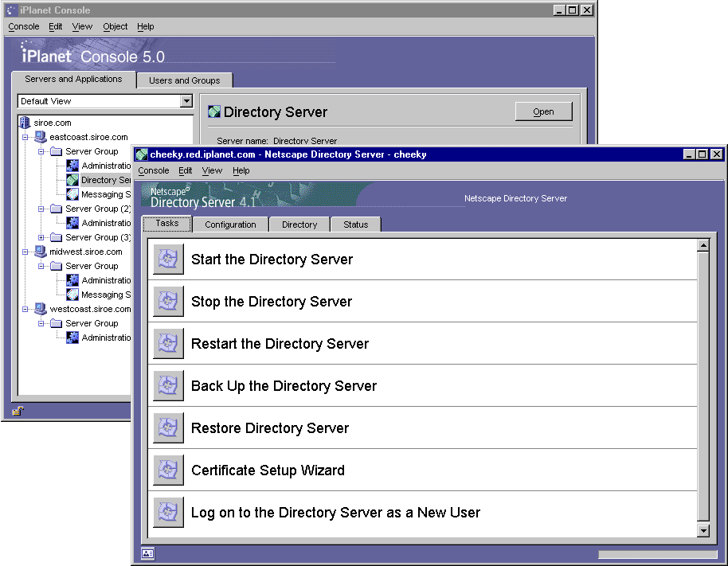Select the midwest.siroe.com host computer icon
This screenshot has width=728, height=566.
click(41, 252)
